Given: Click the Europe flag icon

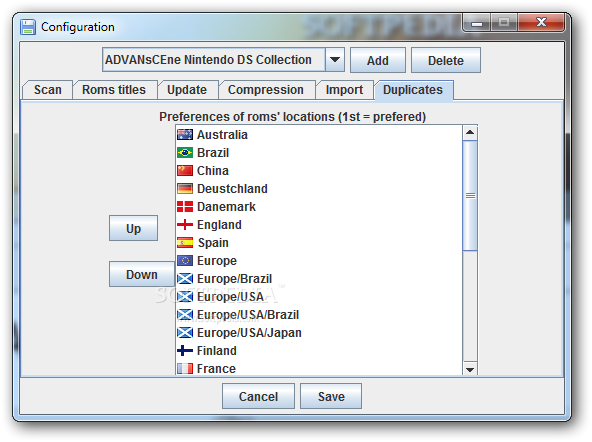Looking at the screenshot, I should click(x=185, y=261).
